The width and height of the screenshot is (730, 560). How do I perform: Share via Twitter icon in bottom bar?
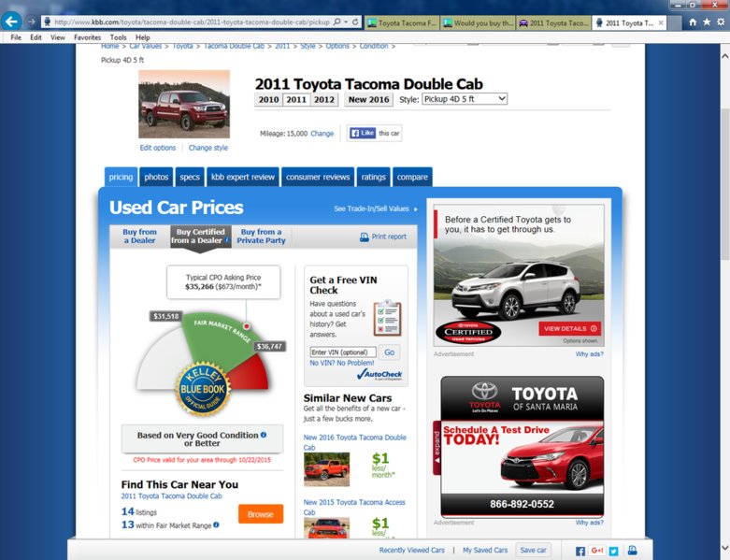click(x=613, y=552)
